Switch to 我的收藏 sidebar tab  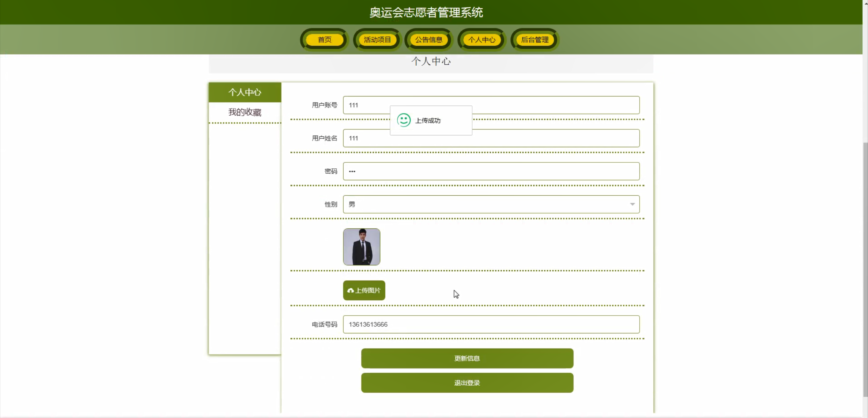(x=245, y=112)
